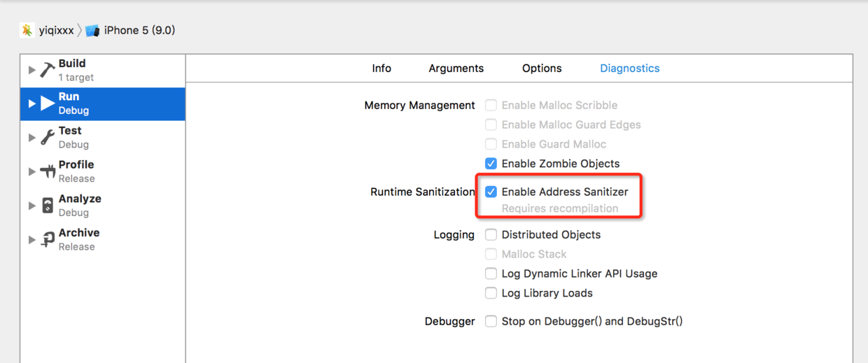The height and width of the screenshot is (363, 868).
Task: Enable Stop on Debugger() and DebugStr()
Action: 491,321
